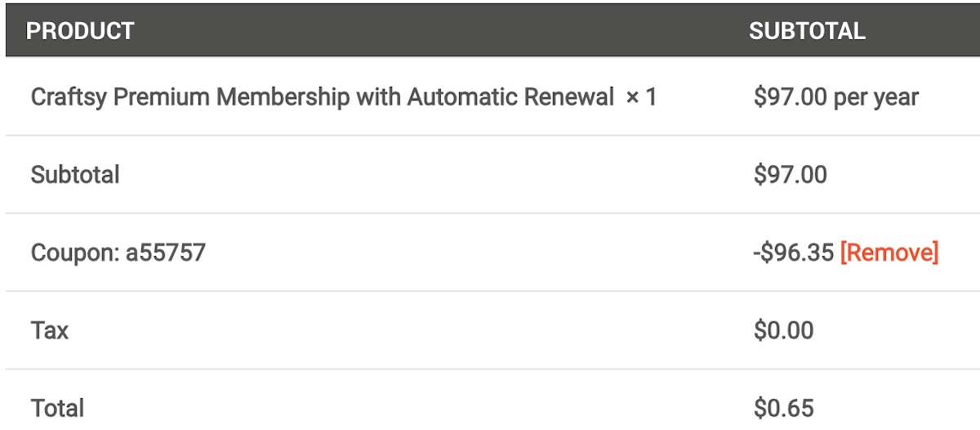
Task: Click the Subtotal row label
Action: click(75, 174)
